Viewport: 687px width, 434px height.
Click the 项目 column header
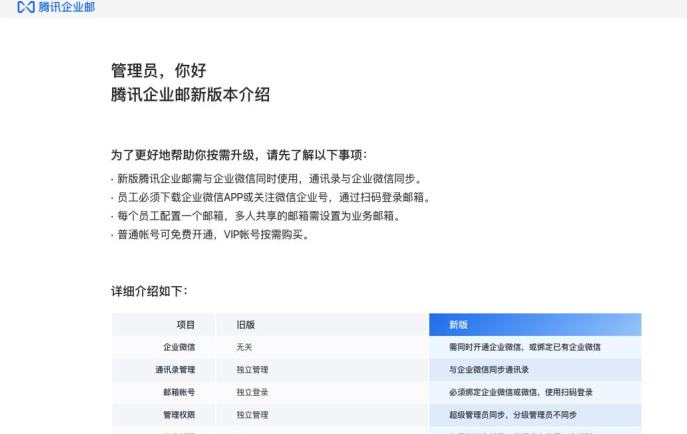point(186,325)
